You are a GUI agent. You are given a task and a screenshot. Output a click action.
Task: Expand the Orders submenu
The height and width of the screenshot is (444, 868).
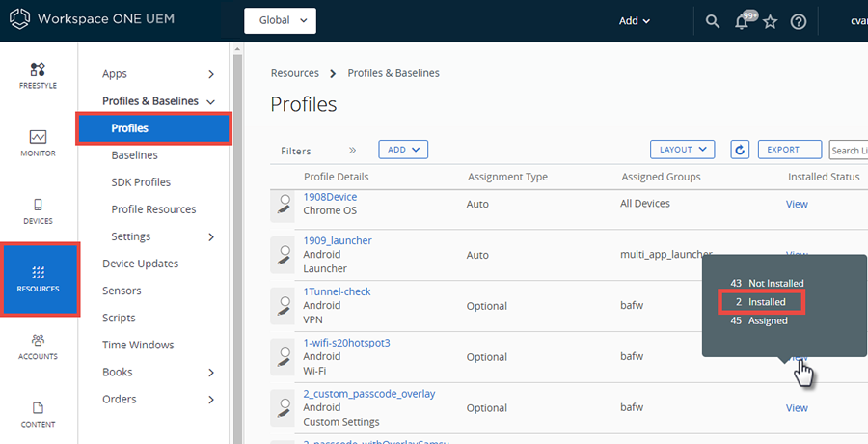[211, 399]
